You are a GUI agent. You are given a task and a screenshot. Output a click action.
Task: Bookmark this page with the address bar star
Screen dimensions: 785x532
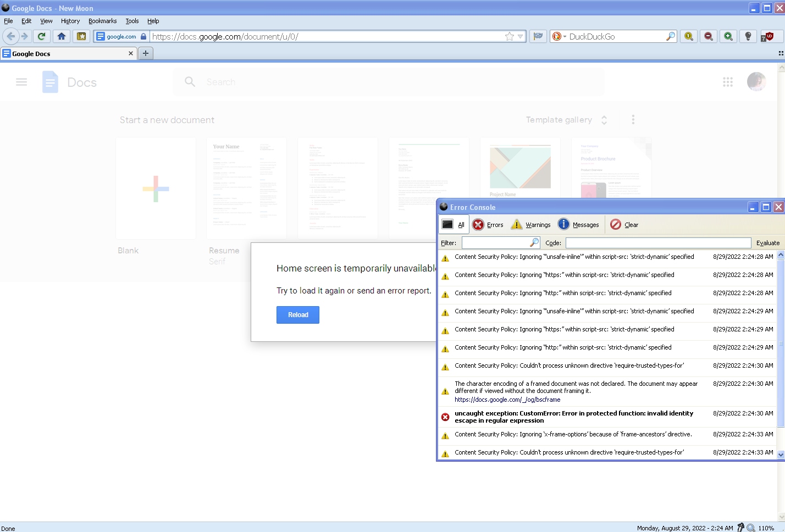pyautogui.click(x=510, y=36)
